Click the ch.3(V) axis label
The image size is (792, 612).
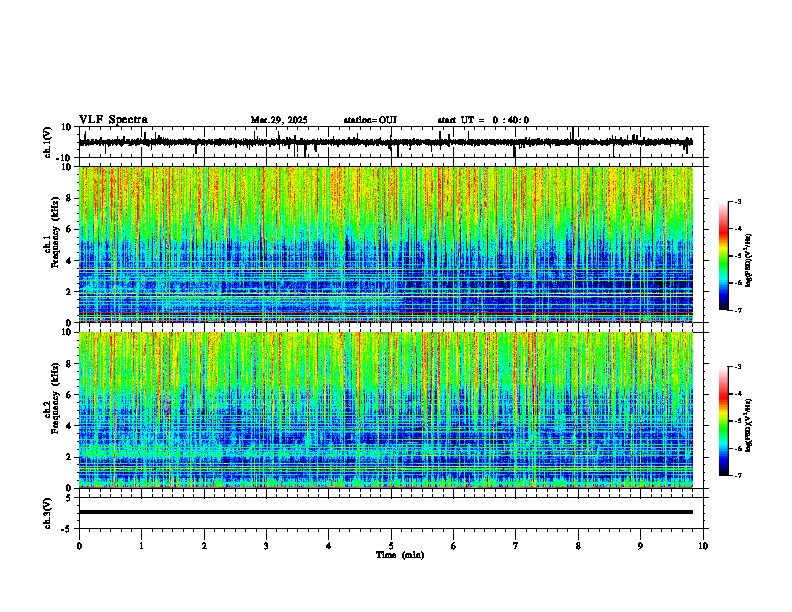(48, 513)
